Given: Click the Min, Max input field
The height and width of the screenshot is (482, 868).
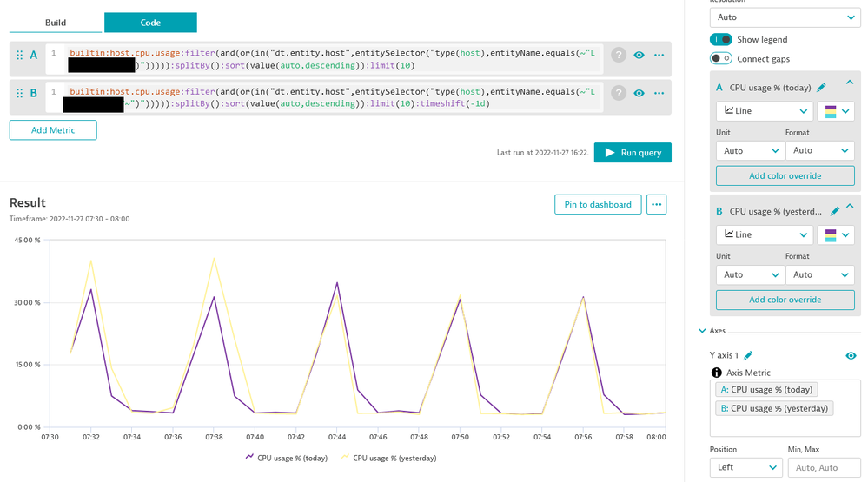Looking at the screenshot, I should 822,467.
